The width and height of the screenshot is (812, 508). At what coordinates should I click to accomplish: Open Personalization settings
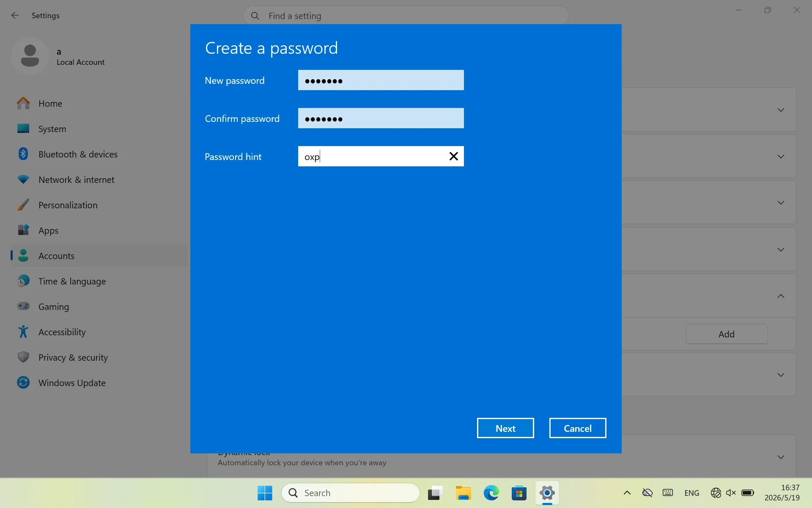click(99, 205)
